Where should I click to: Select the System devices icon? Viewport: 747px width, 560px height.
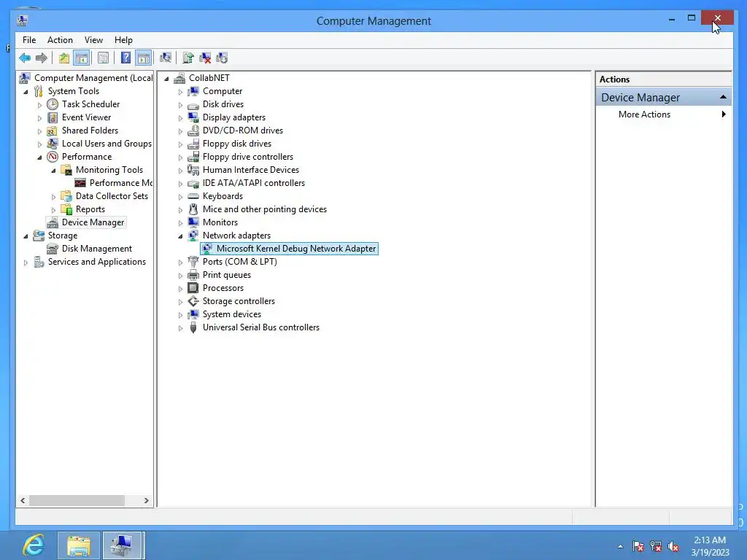pyautogui.click(x=193, y=314)
